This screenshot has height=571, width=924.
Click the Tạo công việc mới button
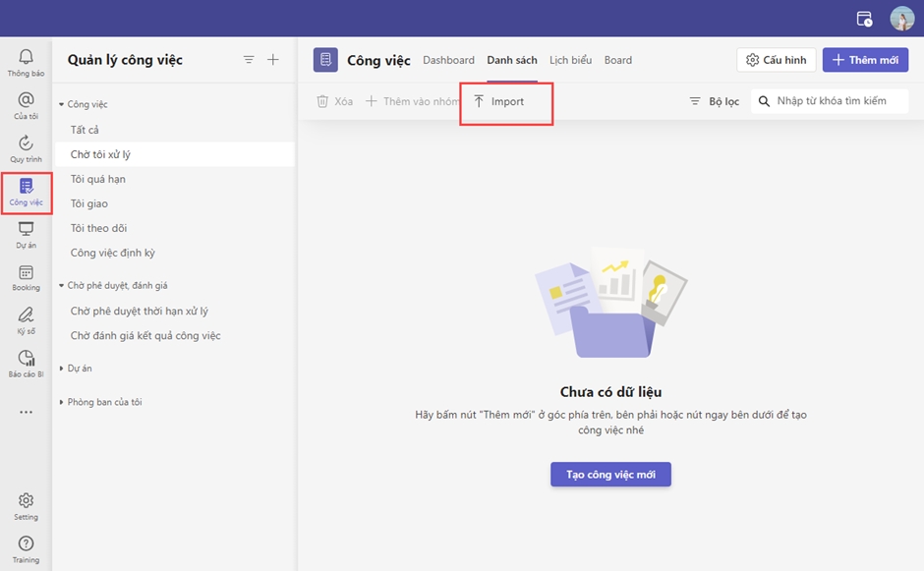pyautogui.click(x=610, y=475)
